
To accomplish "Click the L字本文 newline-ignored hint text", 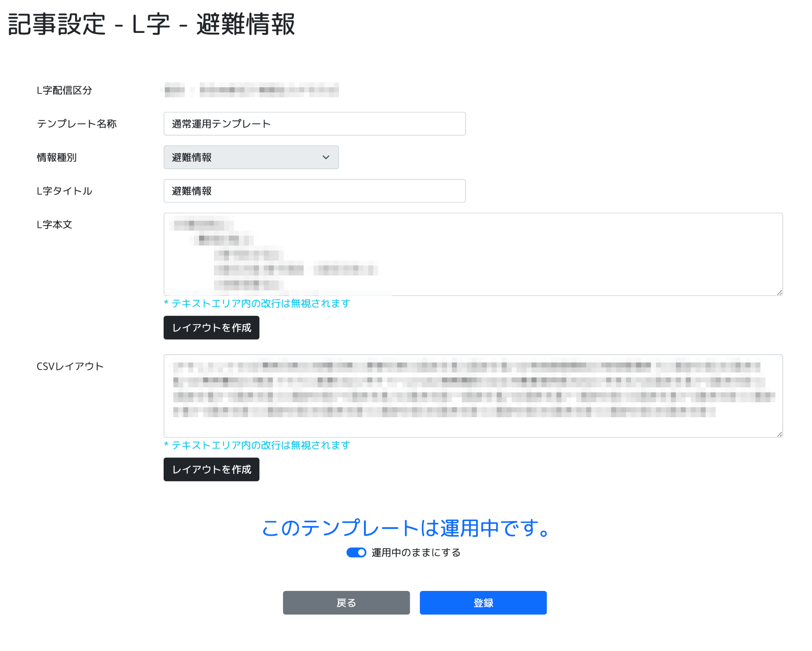I will pos(257,304).
